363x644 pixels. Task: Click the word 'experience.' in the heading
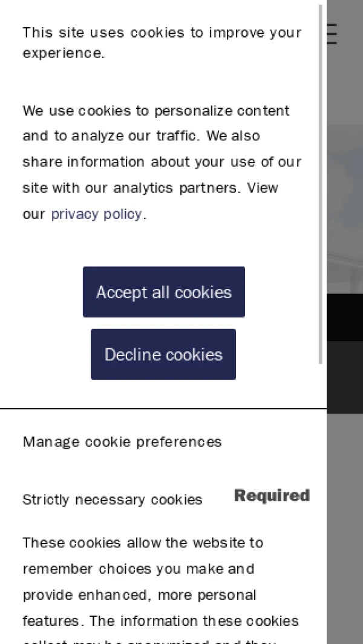(x=64, y=53)
